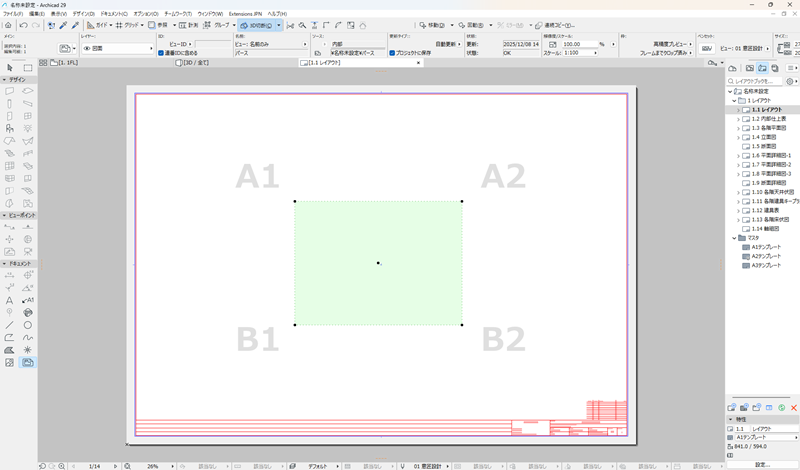The image size is (800, 470).
Task: Expand the 1.3 各階平面図 layout item
Action: pos(738,128)
